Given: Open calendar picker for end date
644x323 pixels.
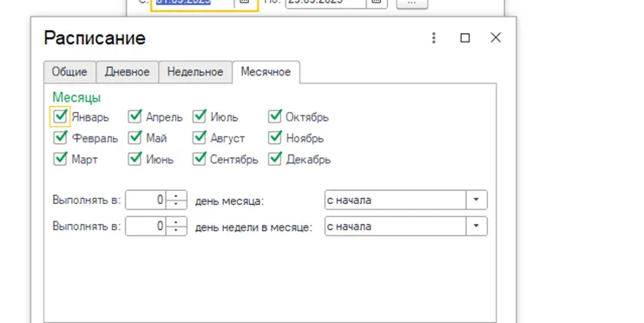Looking at the screenshot, I should point(376,2).
